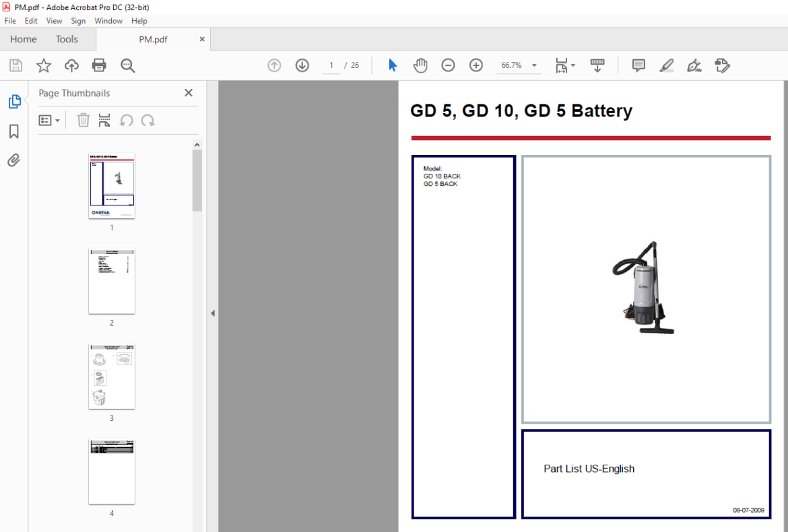Click the 'GD 5 BACK' model text

[440, 184]
